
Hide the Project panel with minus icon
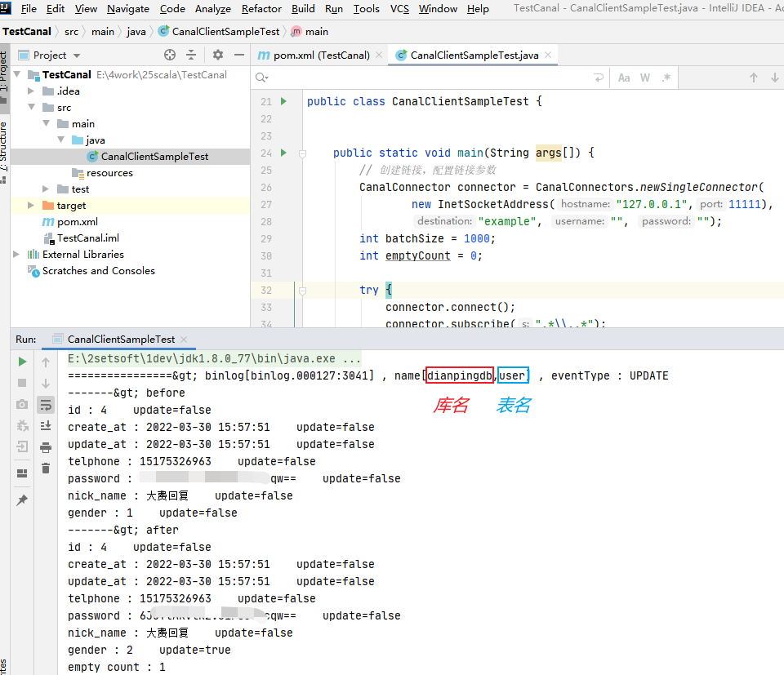(239, 55)
